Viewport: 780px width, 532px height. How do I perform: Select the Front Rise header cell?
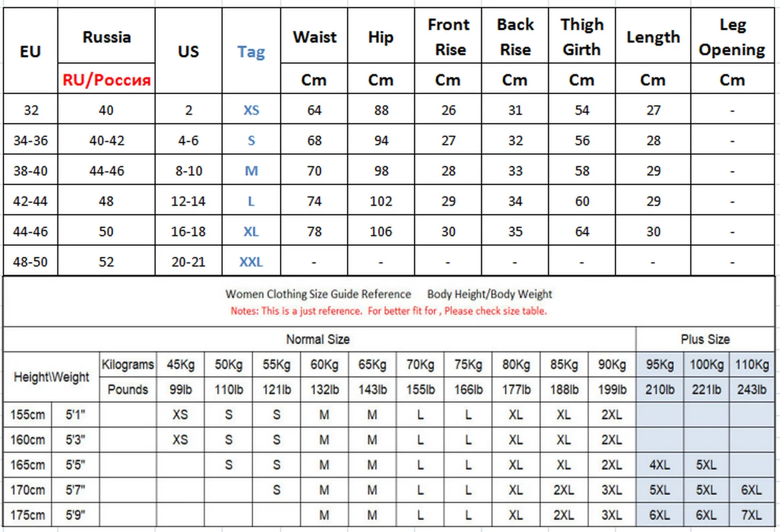449,37
